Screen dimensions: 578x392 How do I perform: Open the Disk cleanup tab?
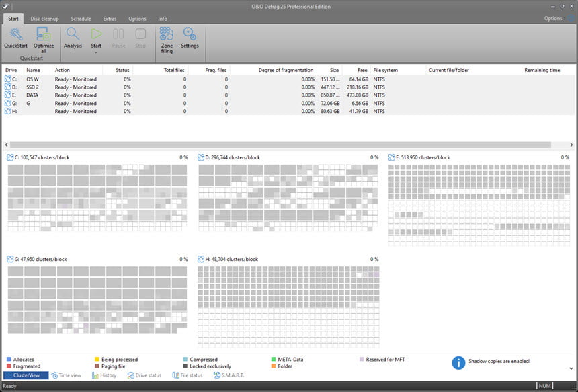coord(44,19)
